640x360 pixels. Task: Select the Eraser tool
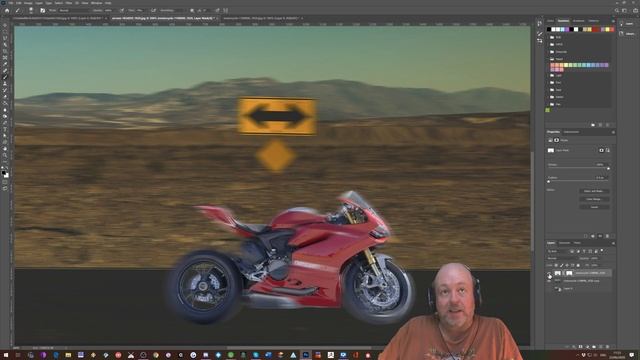pyautogui.click(x=5, y=97)
